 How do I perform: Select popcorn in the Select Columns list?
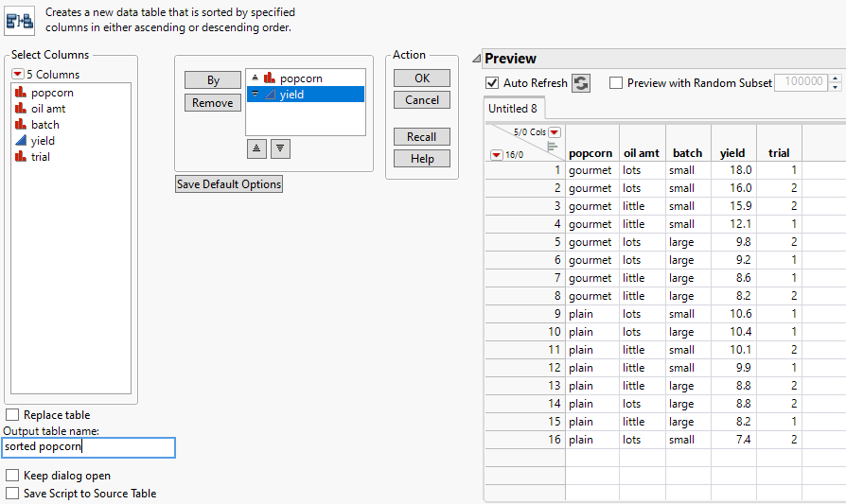point(51,93)
